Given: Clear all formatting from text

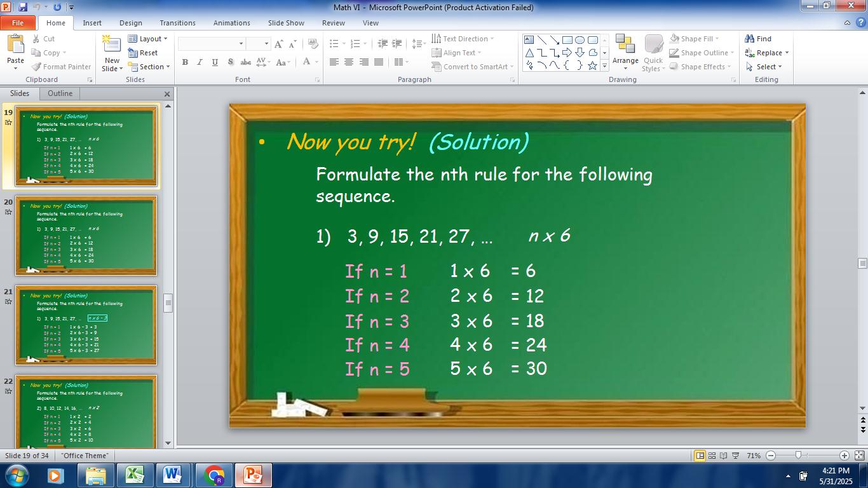Looking at the screenshot, I should coord(313,44).
